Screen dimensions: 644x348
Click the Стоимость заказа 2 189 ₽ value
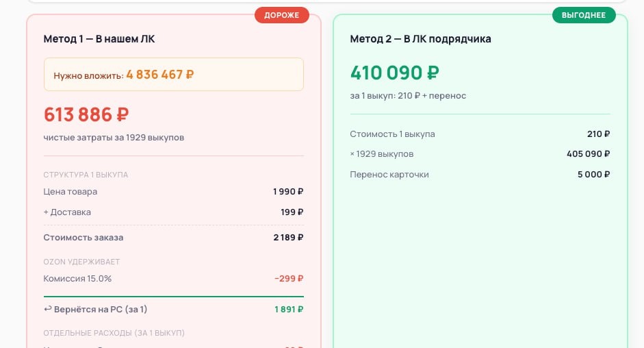pos(288,237)
